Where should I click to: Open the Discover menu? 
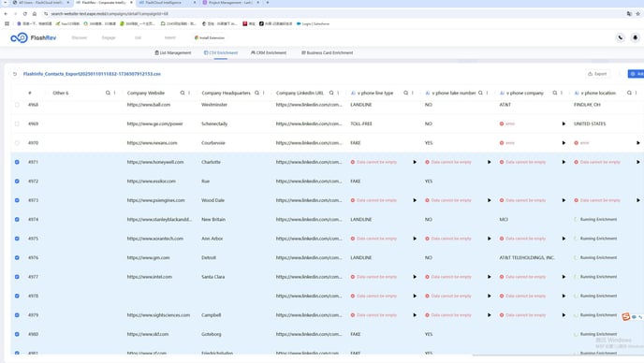(x=80, y=37)
